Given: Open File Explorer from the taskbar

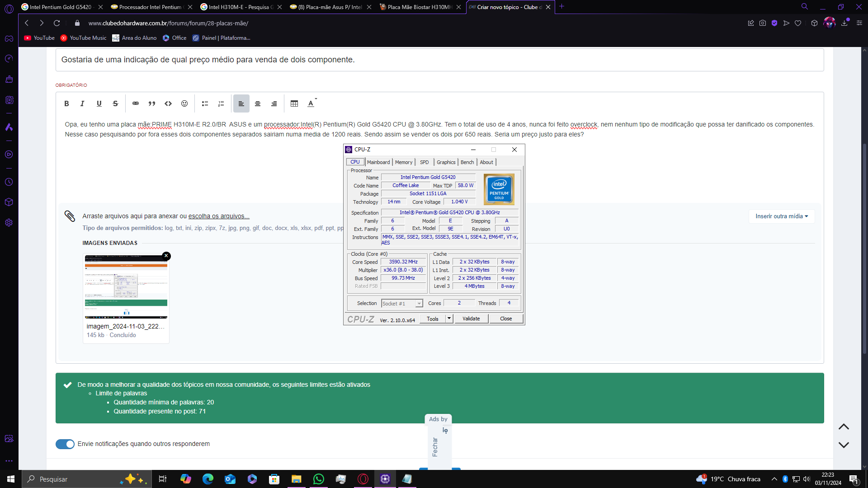Looking at the screenshot, I should pos(297,479).
